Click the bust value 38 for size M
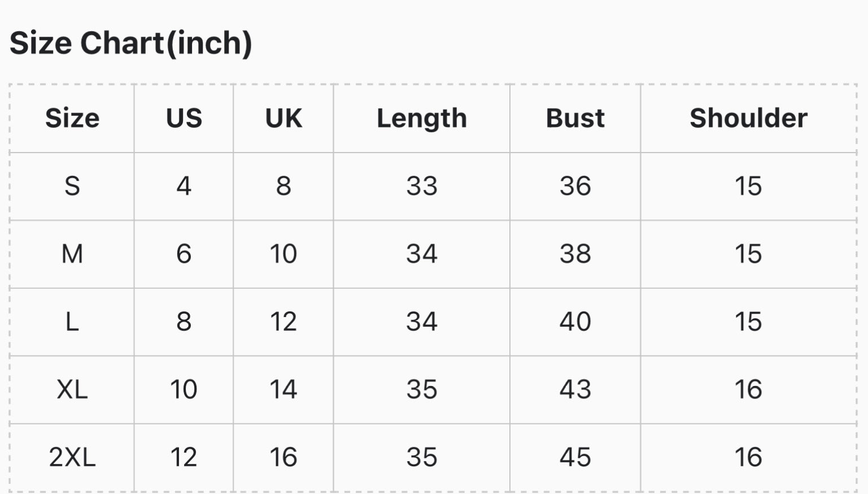Viewport: 868px width, 494px height. pyautogui.click(x=575, y=254)
